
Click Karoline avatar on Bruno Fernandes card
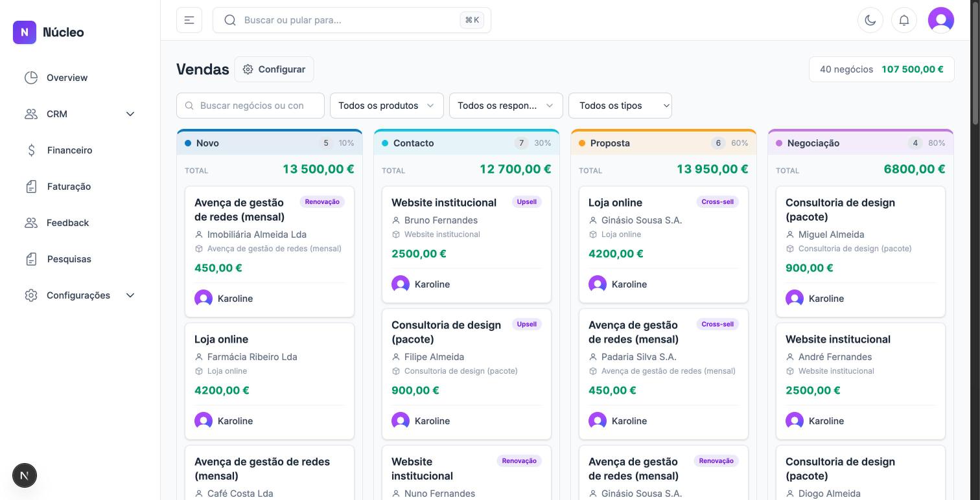401,284
